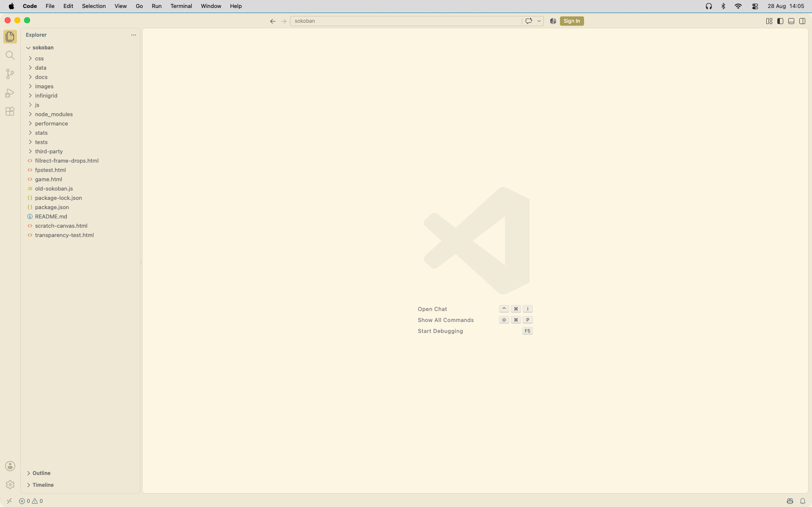The image size is (812, 507).
Task: Open transparency-test.html
Action: (80, 235)
